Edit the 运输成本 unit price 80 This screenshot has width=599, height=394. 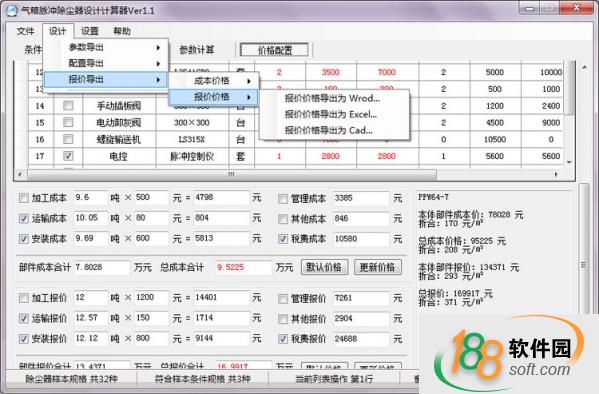tap(151, 218)
